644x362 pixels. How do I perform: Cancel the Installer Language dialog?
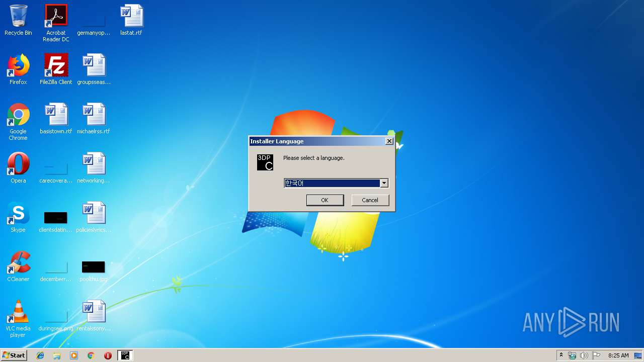tap(370, 200)
